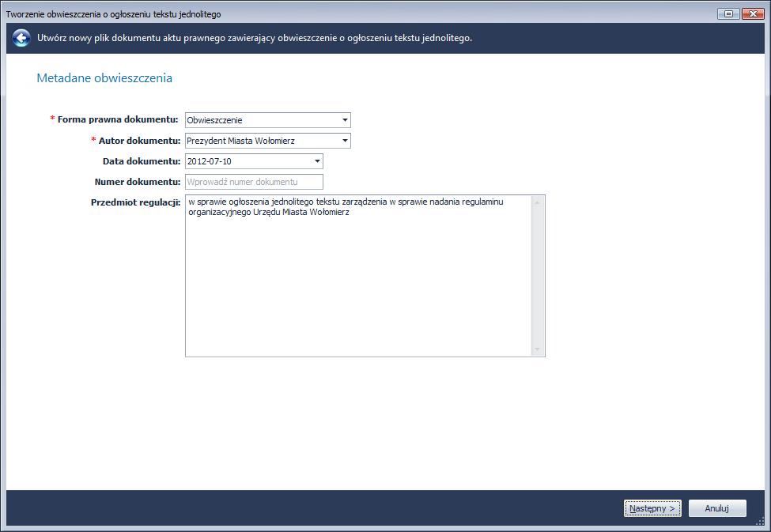Click the Obwieszczenie value text

coord(214,120)
